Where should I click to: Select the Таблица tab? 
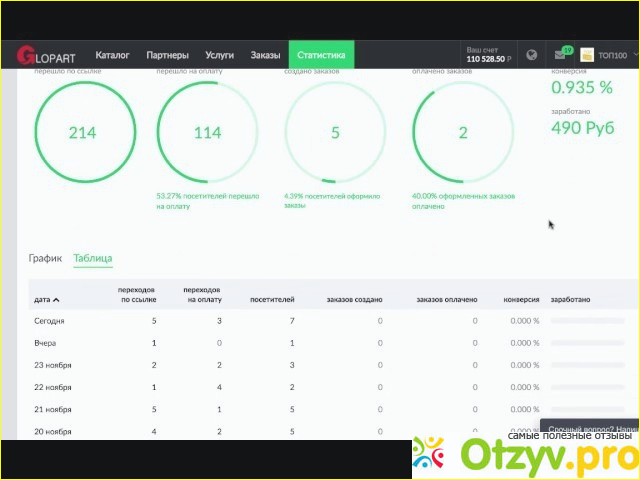click(x=93, y=258)
